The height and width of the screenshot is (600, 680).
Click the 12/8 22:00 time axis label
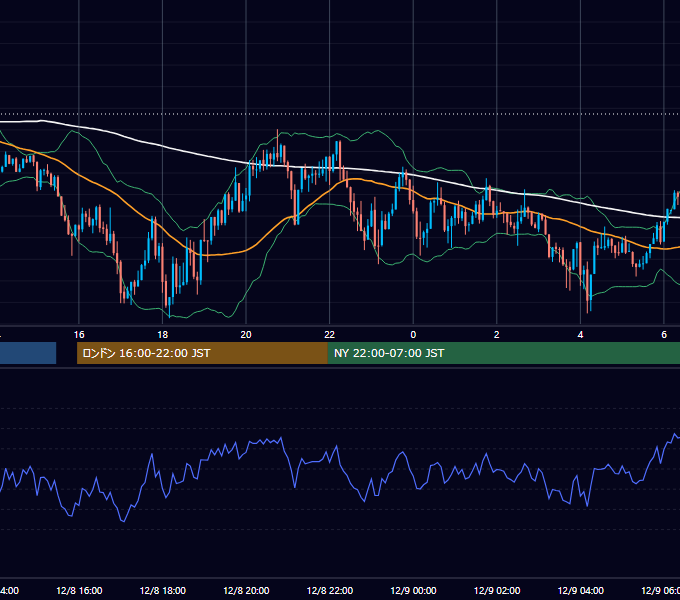(x=330, y=590)
